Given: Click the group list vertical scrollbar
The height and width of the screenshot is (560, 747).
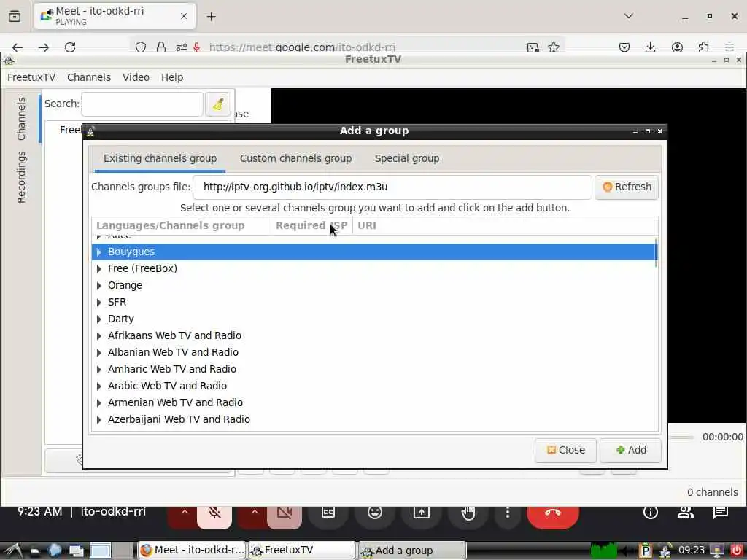Looking at the screenshot, I should 656,253.
